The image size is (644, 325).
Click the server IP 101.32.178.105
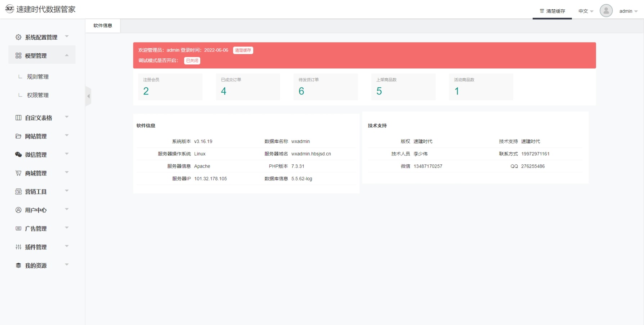211,179
